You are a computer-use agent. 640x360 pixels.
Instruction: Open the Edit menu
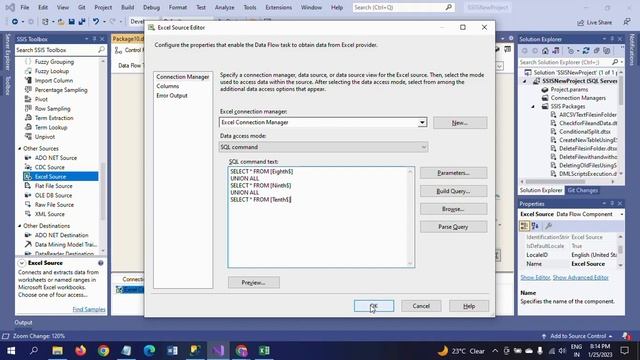(x=43, y=7)
